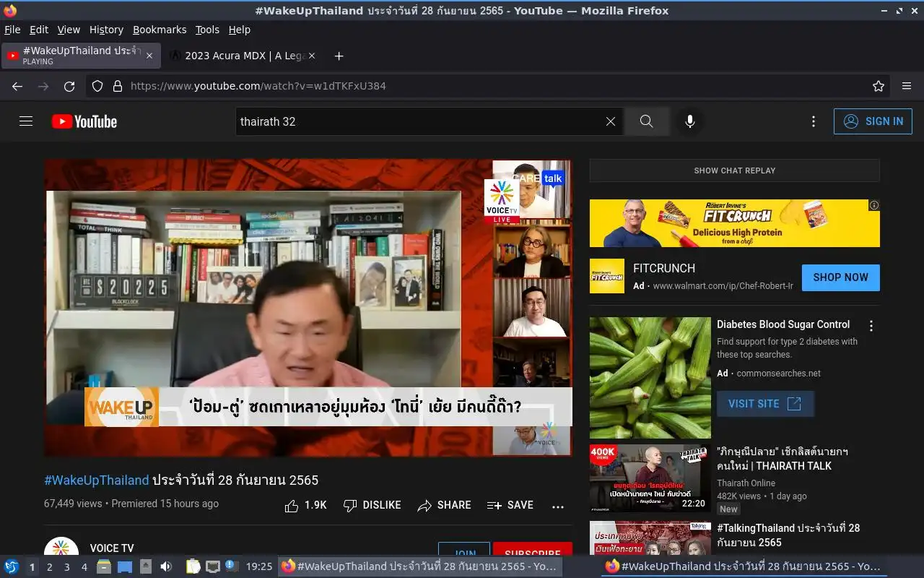
Task: Start voice search with the microphone
Action: (x=690, y=121)
